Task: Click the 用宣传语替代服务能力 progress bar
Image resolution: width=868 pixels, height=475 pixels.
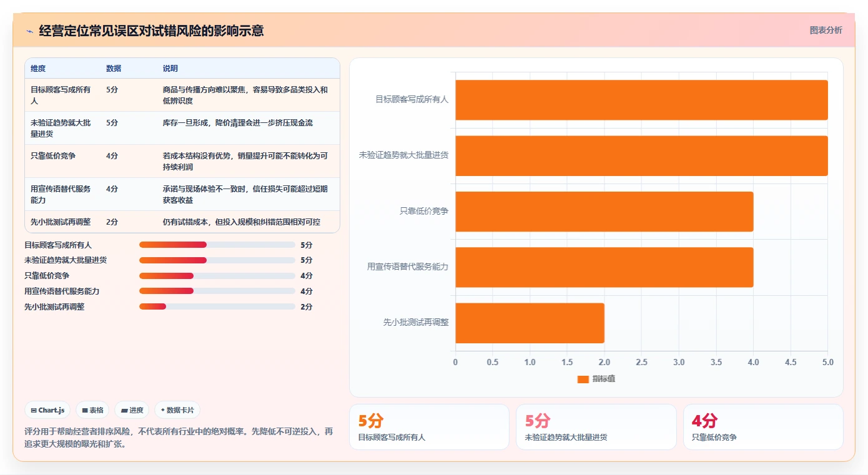Action: (x=217, y=291)
